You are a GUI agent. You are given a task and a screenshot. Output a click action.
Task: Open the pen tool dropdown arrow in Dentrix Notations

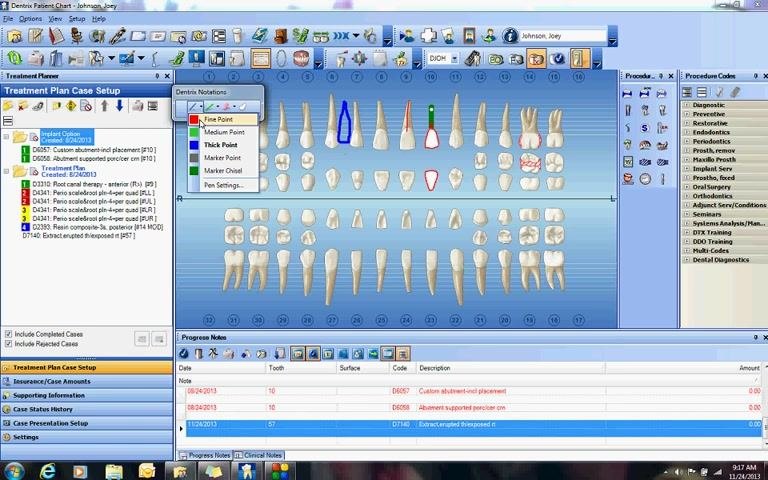(201, 106)
